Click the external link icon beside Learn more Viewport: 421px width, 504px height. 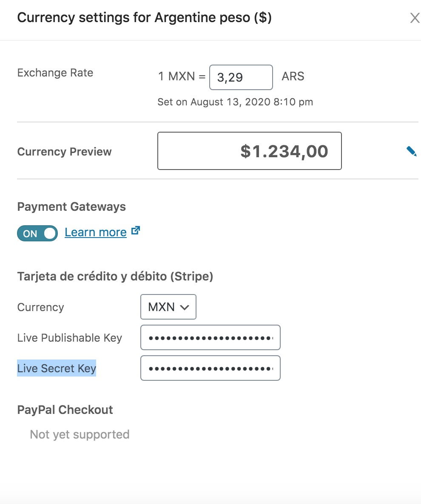136,231
